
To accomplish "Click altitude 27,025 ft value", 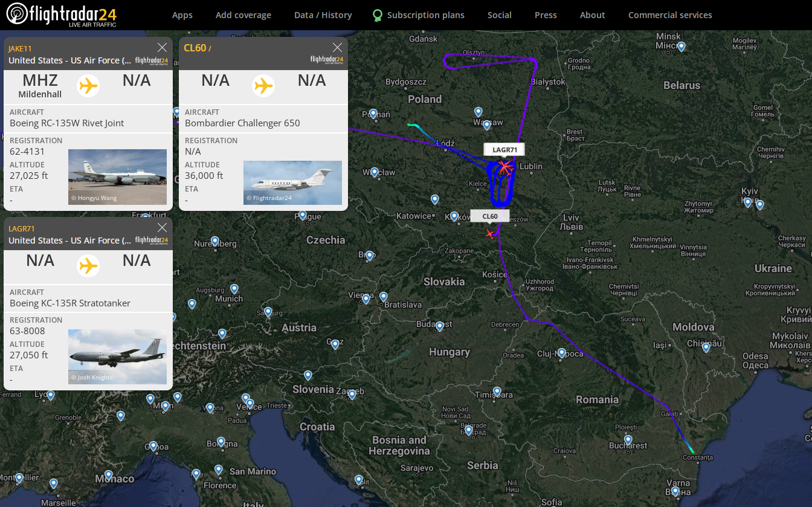I will click(x=29, y=176).
